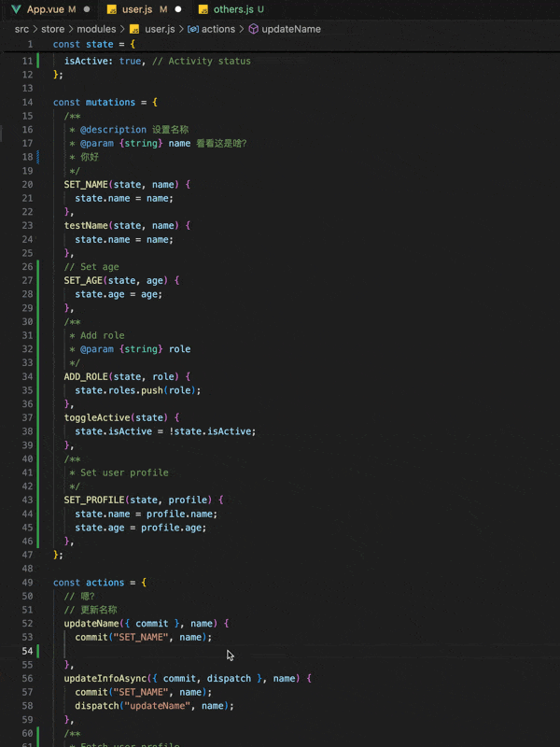Click 'testName' method on line 23

point(86,225)
